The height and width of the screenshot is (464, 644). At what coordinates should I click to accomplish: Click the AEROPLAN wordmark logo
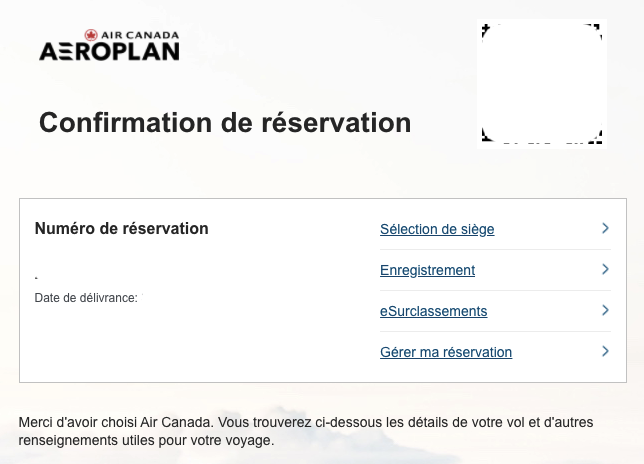click(x=109, y=51)
